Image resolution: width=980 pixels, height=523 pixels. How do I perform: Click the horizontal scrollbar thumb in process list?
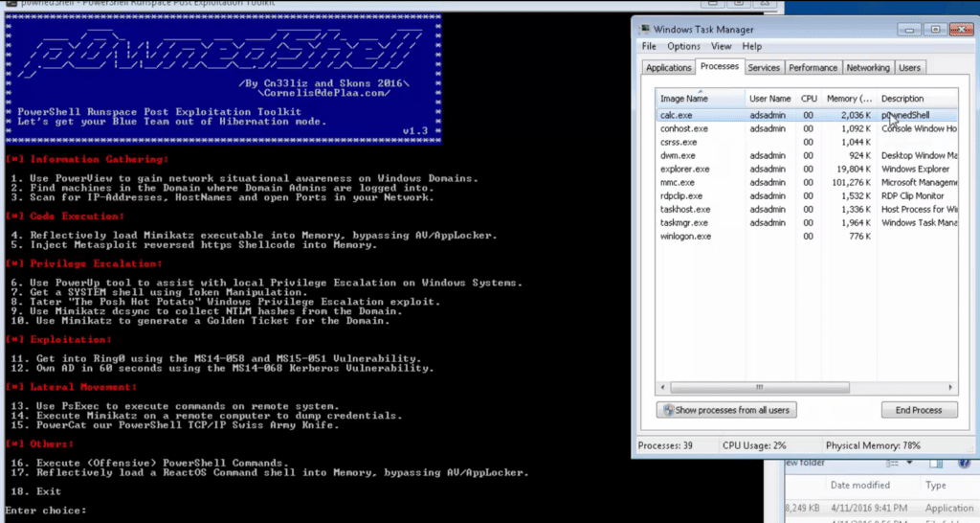759,387
